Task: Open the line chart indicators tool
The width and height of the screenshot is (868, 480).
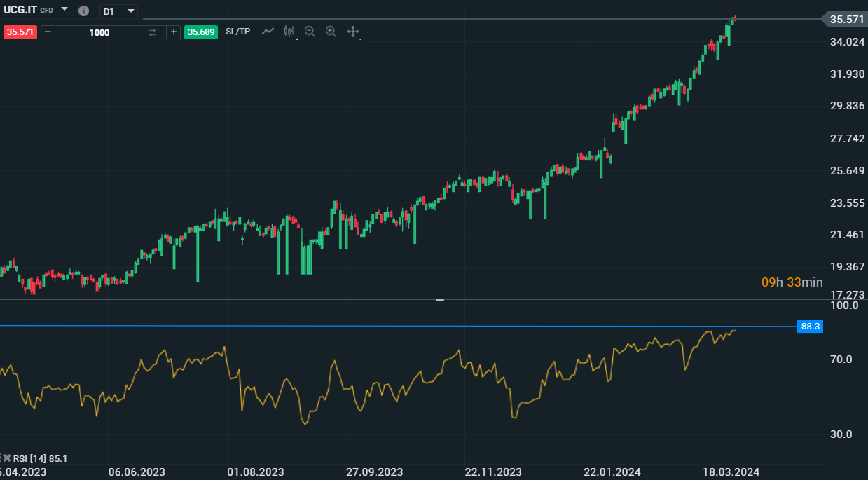Action: [x=268, y=32]
